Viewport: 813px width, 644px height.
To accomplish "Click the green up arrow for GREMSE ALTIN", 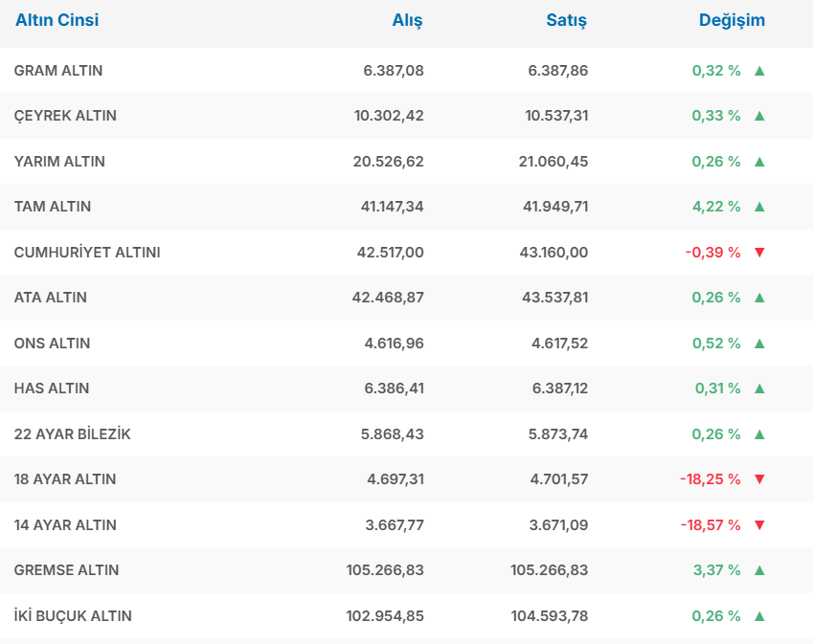I will click(x=759, y=570).
